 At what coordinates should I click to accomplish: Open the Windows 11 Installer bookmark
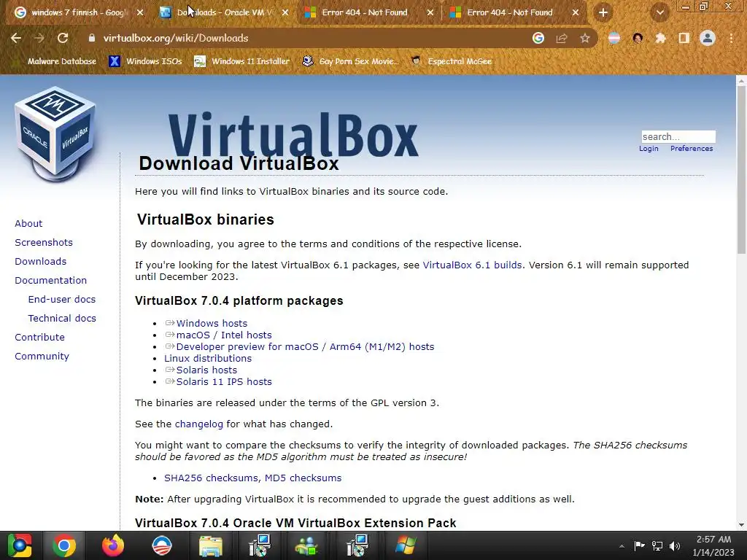tap(242, 61)
